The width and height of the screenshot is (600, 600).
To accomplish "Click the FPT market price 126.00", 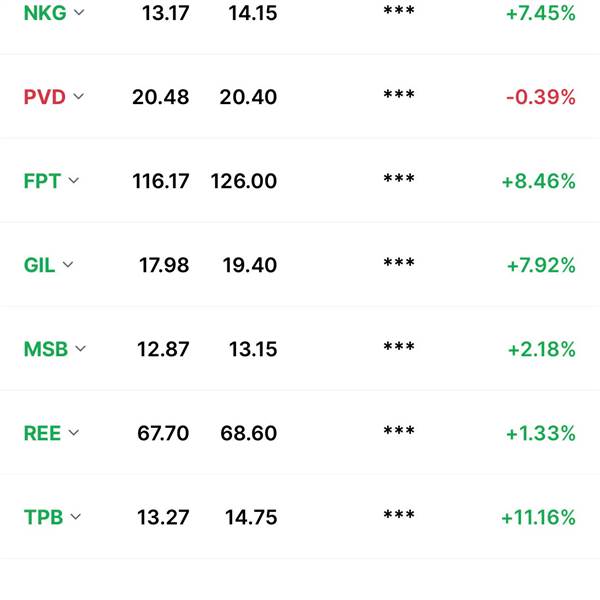I will 244,181.
